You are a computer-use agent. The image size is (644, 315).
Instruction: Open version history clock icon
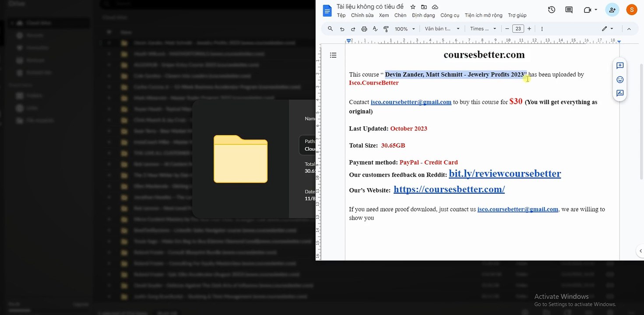[552, 10]
